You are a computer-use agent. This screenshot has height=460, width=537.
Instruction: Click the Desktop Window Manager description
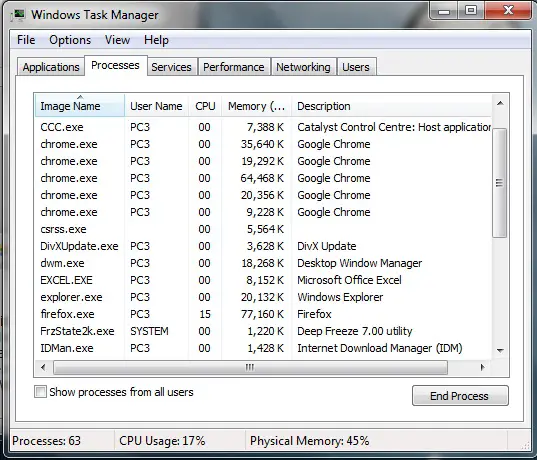point(360,263)
